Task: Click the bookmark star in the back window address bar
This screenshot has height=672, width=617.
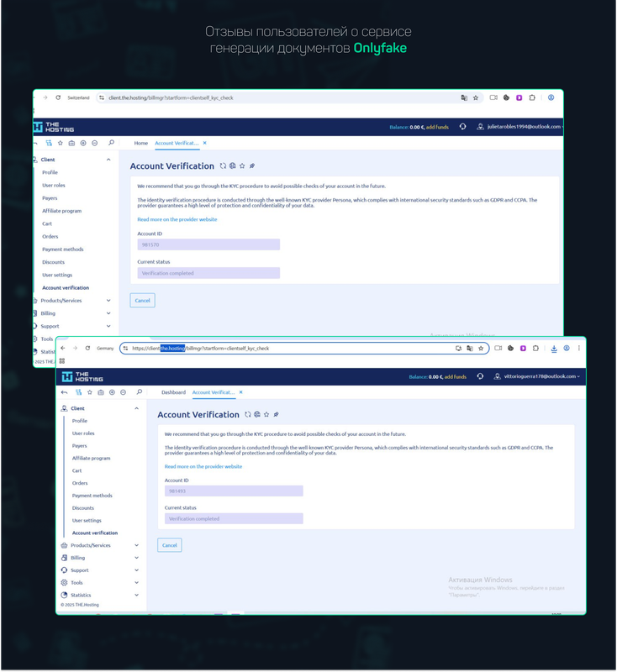Action: coord(476,97)
